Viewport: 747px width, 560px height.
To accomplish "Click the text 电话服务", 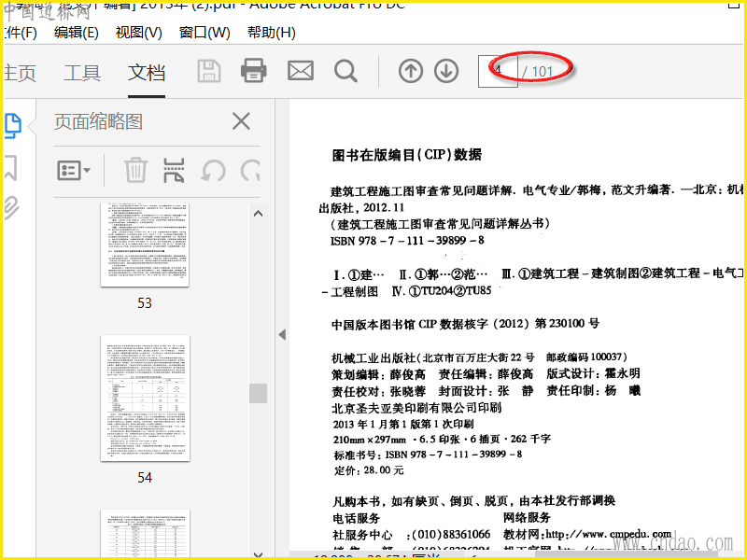I will [x=357, y=518].
